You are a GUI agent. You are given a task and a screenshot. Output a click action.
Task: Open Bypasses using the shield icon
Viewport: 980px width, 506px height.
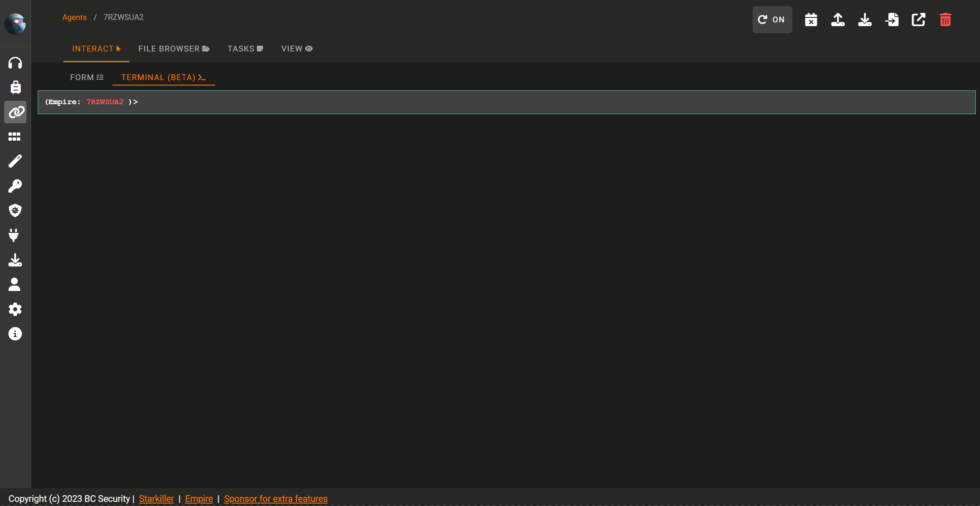click(15, 210)
